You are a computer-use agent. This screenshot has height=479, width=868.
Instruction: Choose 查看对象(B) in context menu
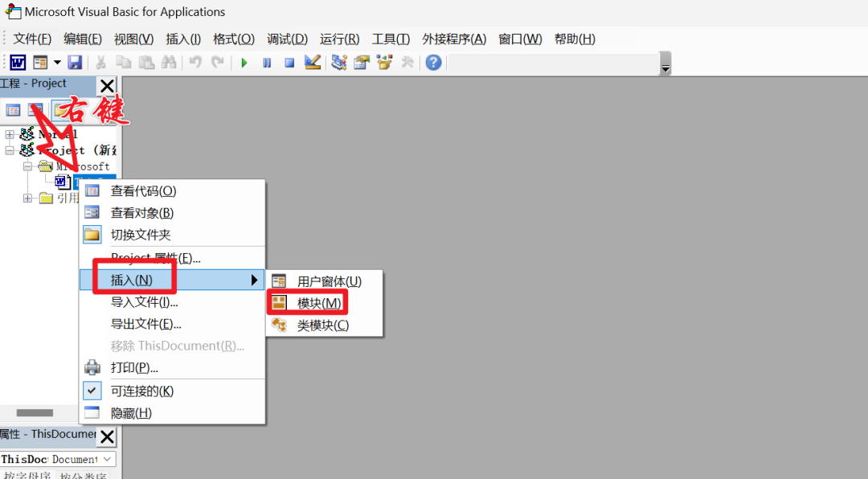point(172,213)
